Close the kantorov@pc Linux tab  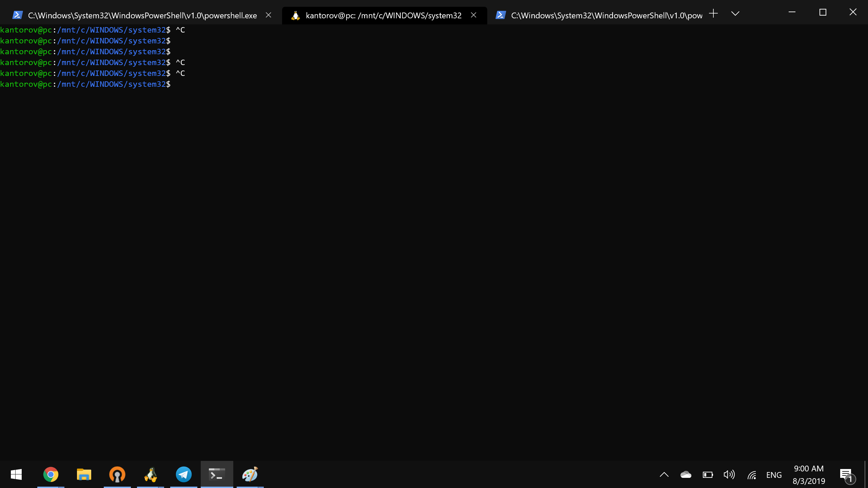coord(474,15)
